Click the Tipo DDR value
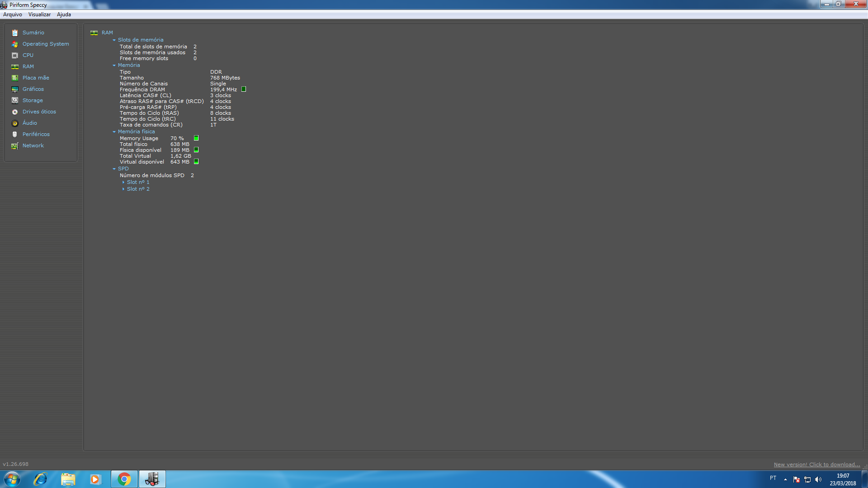This screenshot has width=868, height=488. (216, 72)
